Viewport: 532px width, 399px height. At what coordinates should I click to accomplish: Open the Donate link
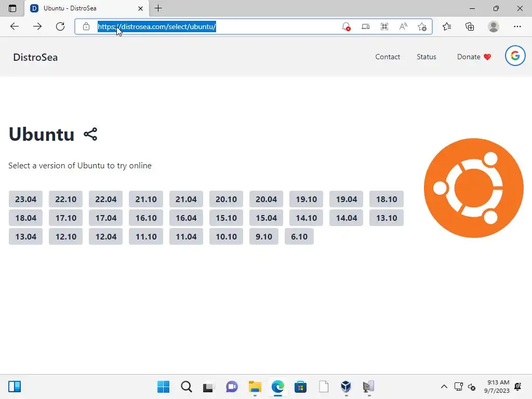coord(474,57)
